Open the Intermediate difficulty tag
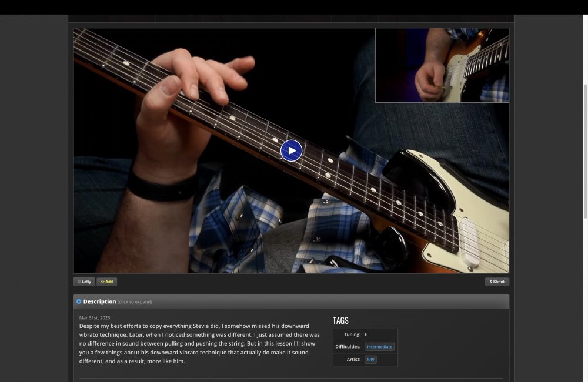The image size is (588, 382). [x=379, y=347]
